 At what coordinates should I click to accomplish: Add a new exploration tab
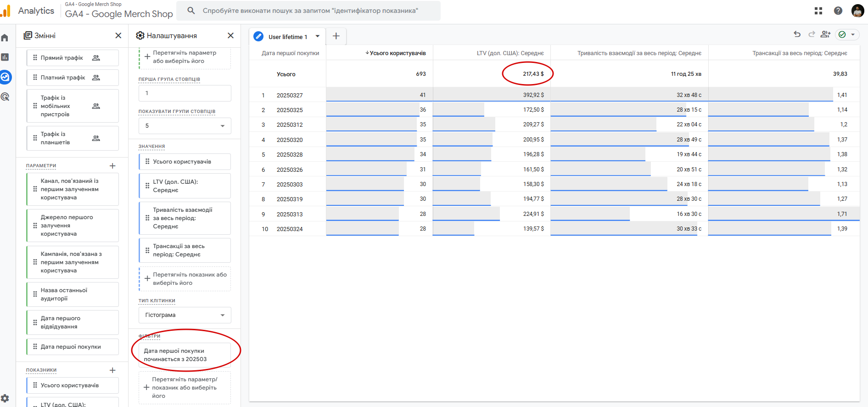click(x=336, y=36)
